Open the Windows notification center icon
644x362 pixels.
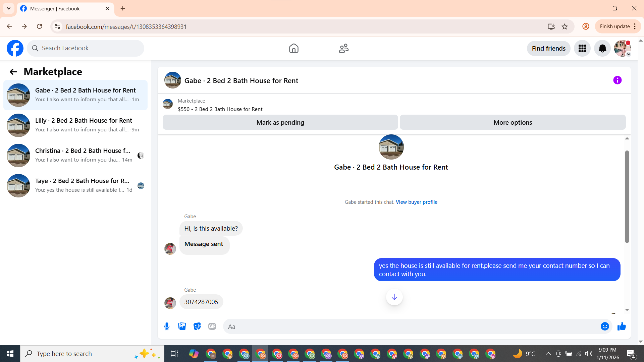pyautogui.click(x=631, y=354)
